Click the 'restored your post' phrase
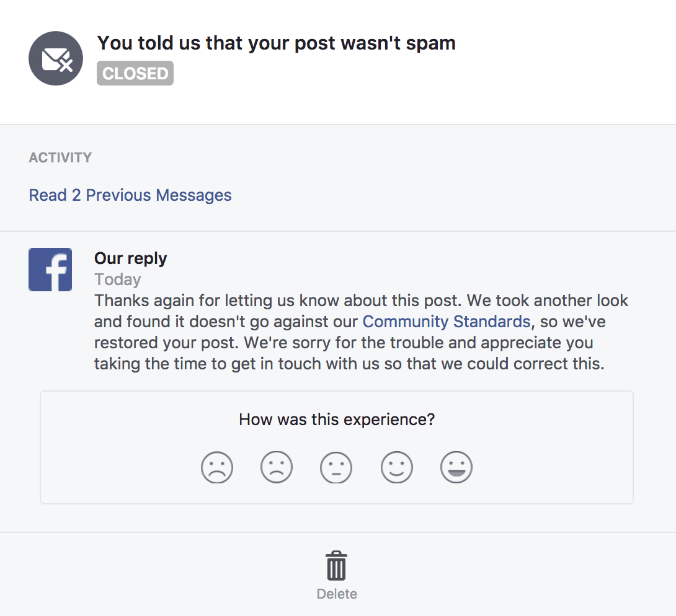The height and width of the screenshot is (616, 676). [x=166, y=343]
